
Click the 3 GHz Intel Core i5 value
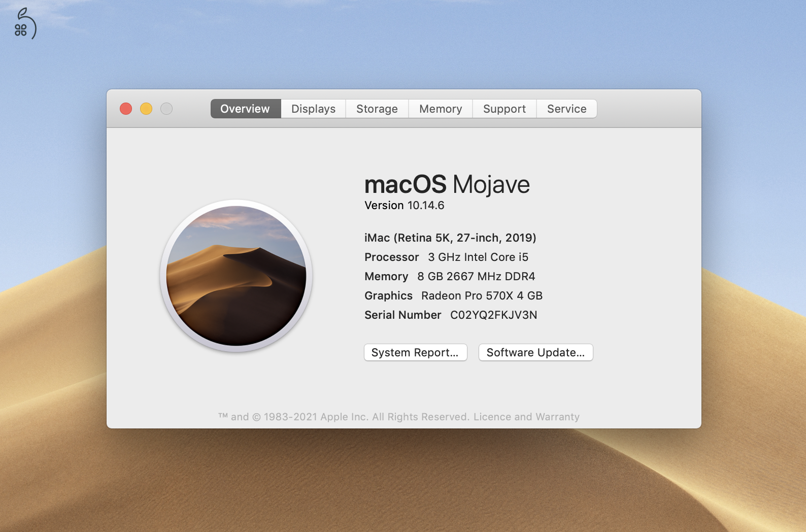click(x=478, y=257)
